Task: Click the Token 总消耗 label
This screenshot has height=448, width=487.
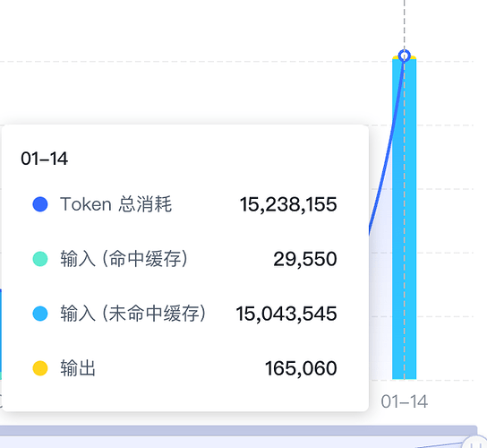Action: click(x=115, y=204)
